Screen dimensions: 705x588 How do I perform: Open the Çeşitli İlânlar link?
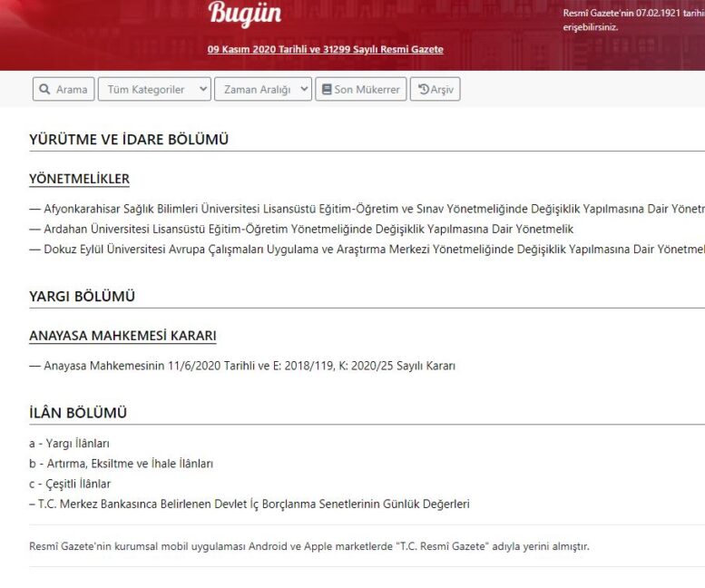[x=70, y=485]
